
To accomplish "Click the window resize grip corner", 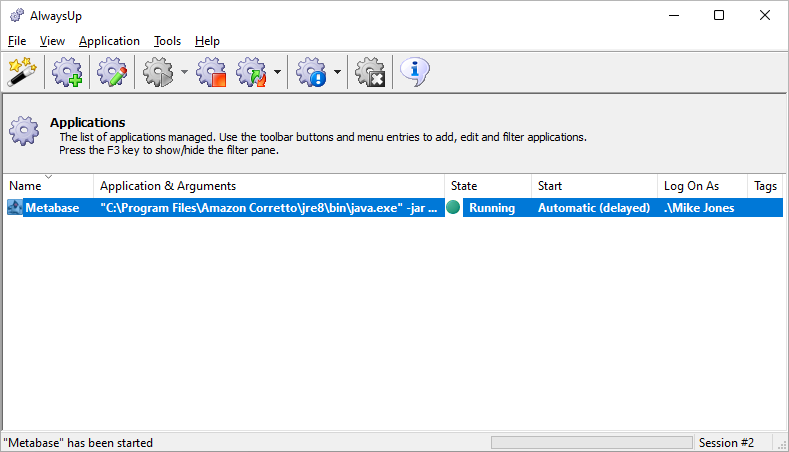I will (x=782, y=445).
